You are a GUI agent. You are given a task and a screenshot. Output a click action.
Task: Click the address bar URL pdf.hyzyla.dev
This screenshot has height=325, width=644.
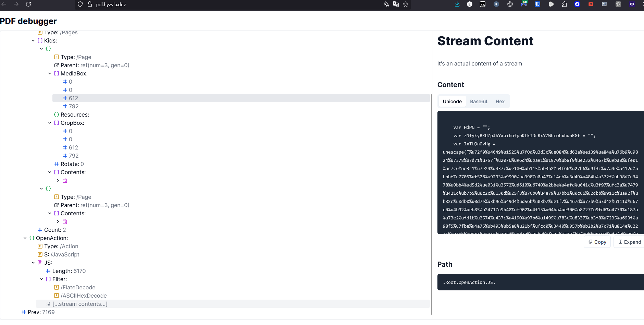[111, 4]
